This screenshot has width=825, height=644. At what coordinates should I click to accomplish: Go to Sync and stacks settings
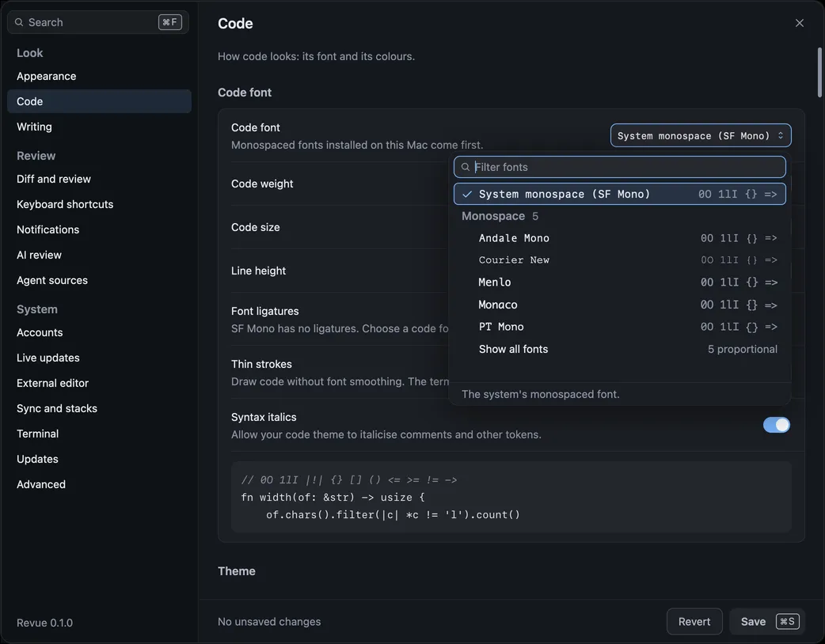coord(99,408)
